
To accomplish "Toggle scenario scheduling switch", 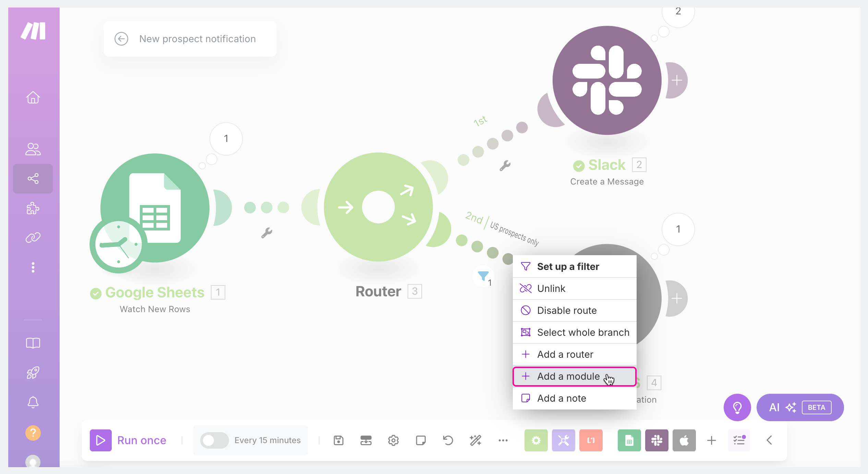I will (x=214, y=440).
